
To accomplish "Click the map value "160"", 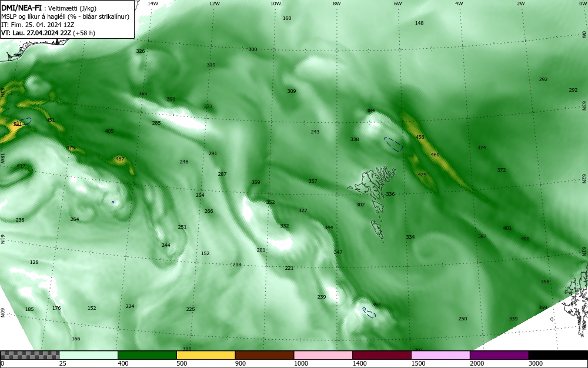I will [x=287, y=18].
